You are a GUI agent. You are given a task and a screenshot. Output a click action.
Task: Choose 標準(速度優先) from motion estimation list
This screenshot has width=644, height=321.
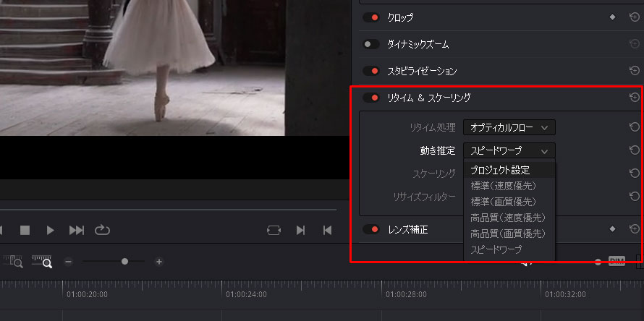click(x=509, y=186)
